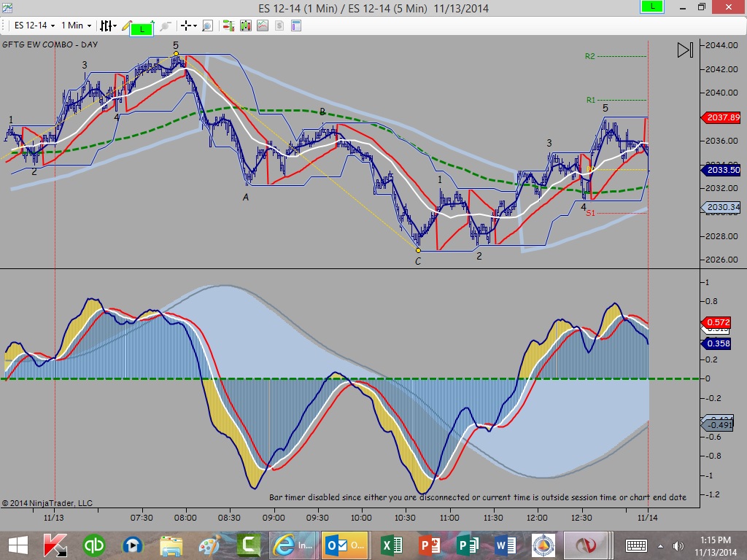Image resolution: width=747 pixels, height=560 pixels.
Task: Open File Explorer from the taskbar
Action: point(171,545)
